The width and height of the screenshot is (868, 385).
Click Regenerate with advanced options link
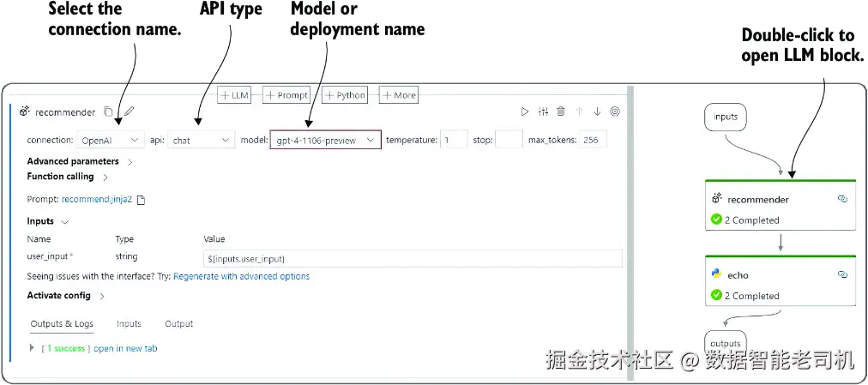coord(241,276)
